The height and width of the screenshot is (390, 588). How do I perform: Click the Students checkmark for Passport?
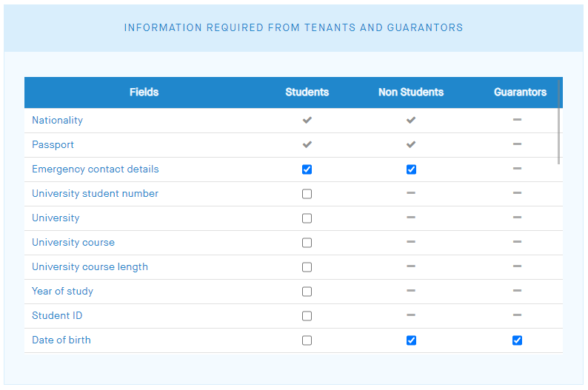(307, 144)
